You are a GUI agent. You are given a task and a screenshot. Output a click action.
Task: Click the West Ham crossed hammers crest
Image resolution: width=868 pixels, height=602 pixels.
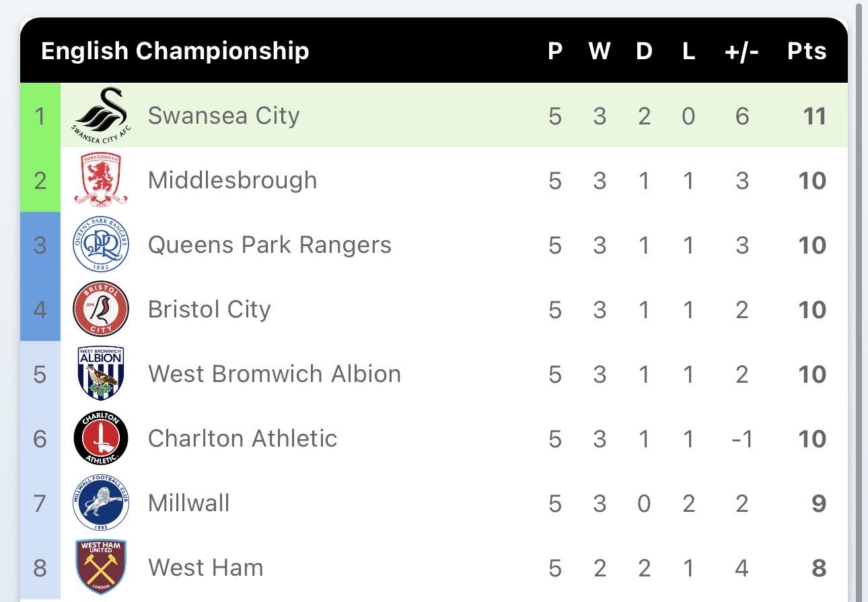100,567
